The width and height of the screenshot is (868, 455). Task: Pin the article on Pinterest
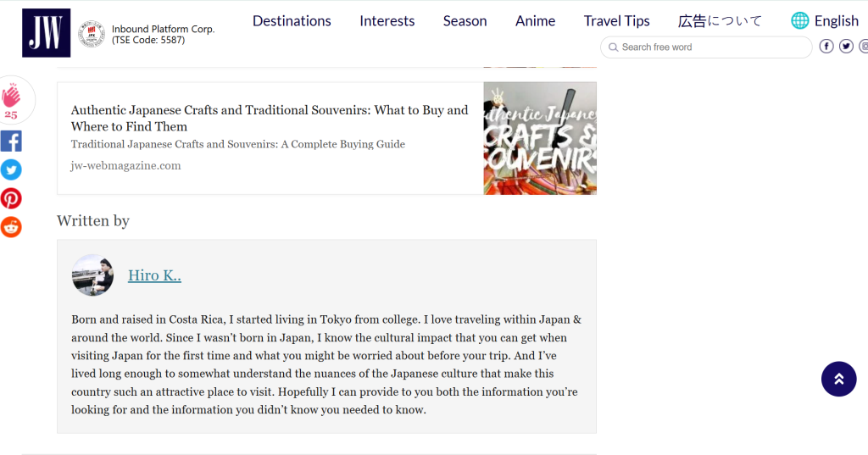point(11,199)
